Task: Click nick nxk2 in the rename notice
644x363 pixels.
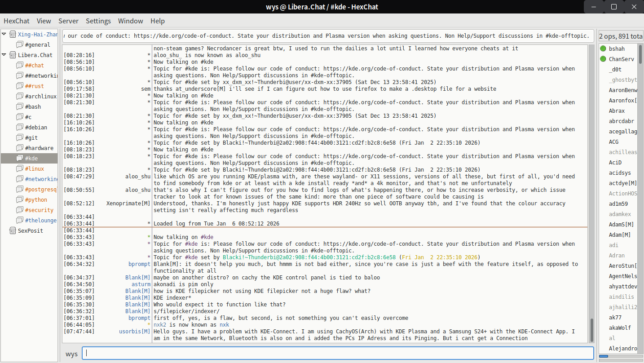Action: [x=160, y=325]
